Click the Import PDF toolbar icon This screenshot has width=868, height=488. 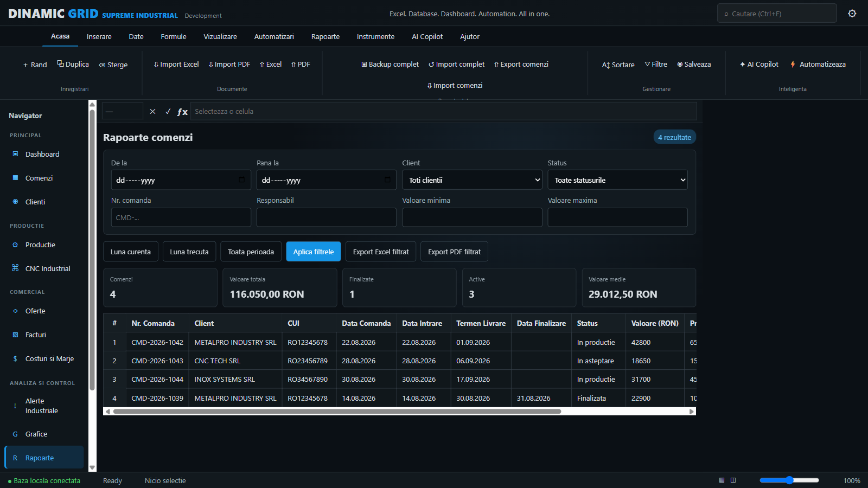click(229, 65)
